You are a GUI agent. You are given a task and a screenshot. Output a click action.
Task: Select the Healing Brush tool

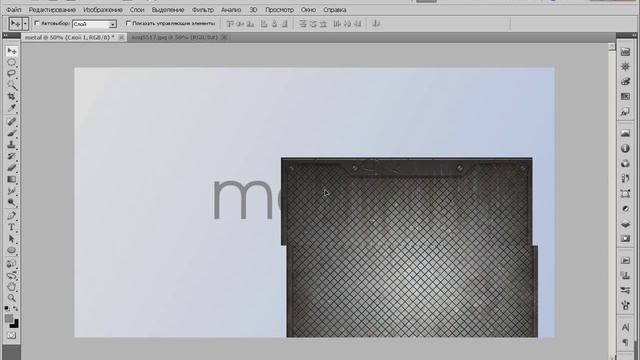click(11, 122)
